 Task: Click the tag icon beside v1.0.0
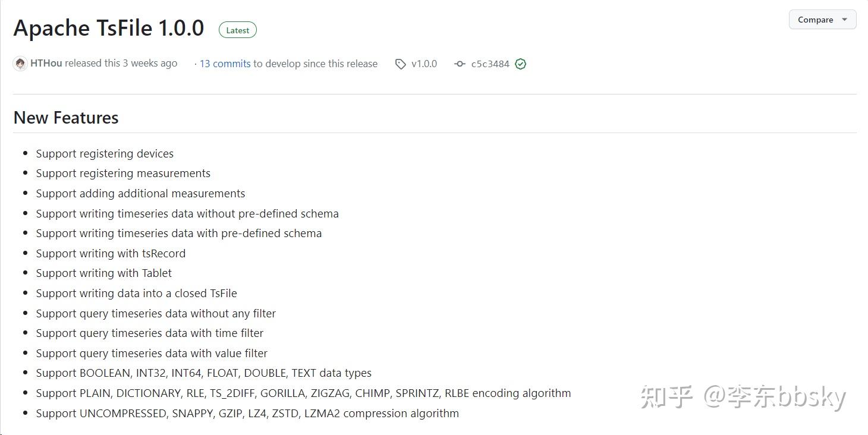pos(401,64)
